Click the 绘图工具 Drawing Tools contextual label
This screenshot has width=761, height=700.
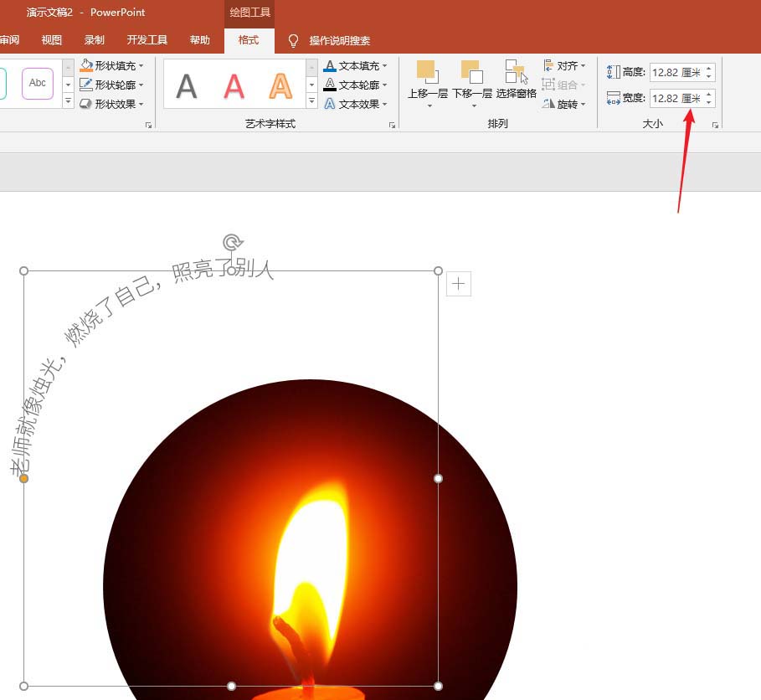tap(249, 12)
